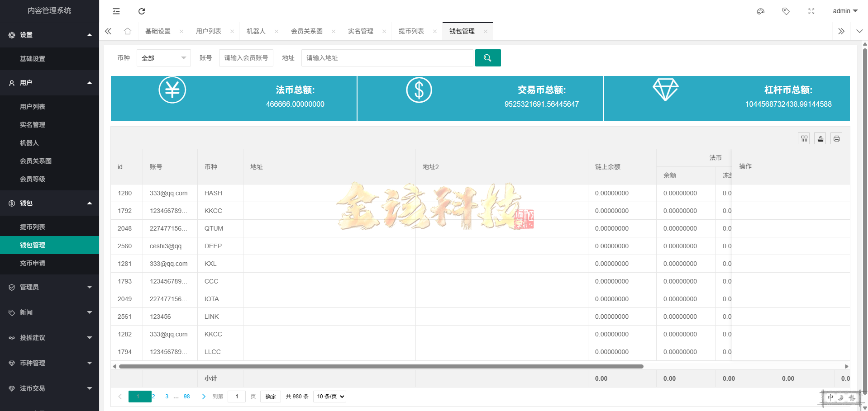Open the theme palette icon in header

pos(760,11)
